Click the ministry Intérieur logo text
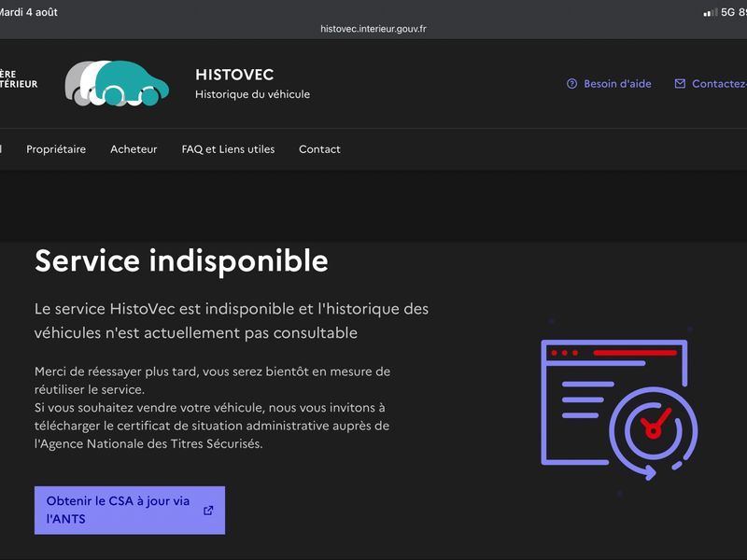The width and height of the screenshot is (747, 560). point(19,79)
